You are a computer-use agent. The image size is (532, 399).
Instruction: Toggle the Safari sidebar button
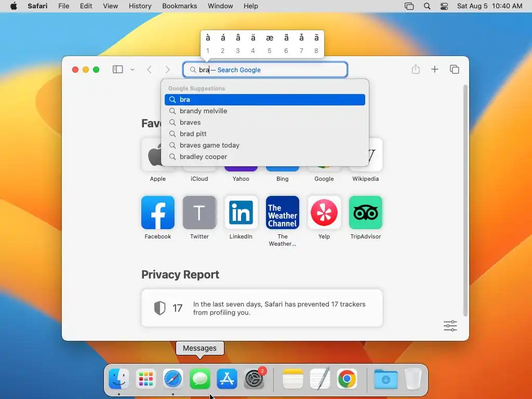tap(117, 70)
